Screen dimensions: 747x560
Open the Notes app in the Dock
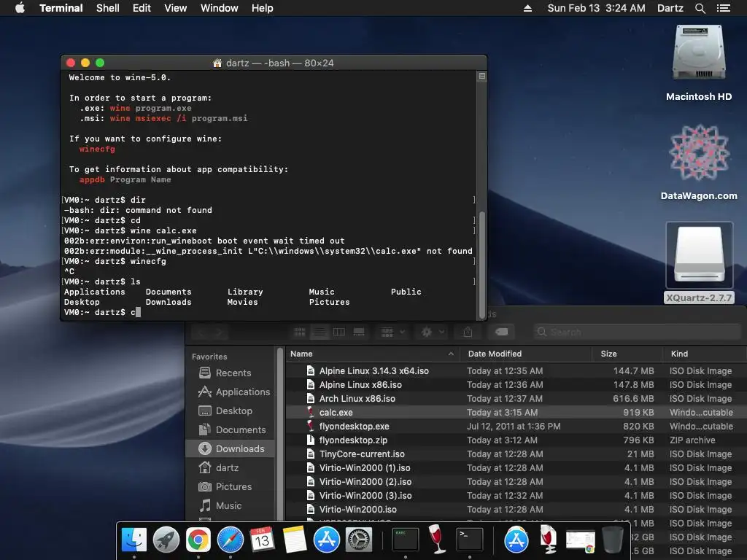295,540
